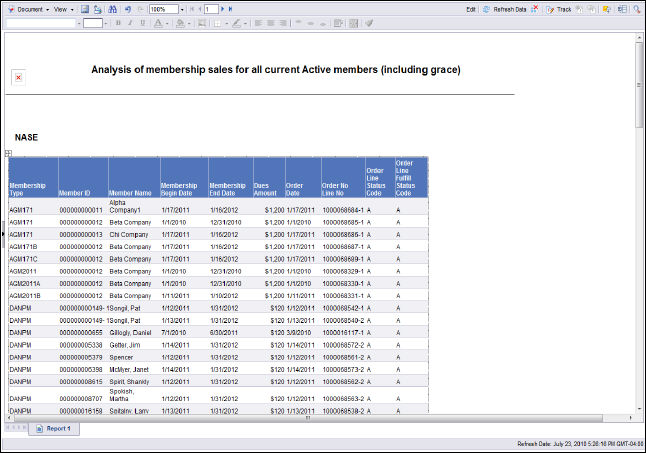Image resolution: width=646 pixels, height=453 pixels.
Task: Click the Save document icon
Action: [x=85, y=8]
